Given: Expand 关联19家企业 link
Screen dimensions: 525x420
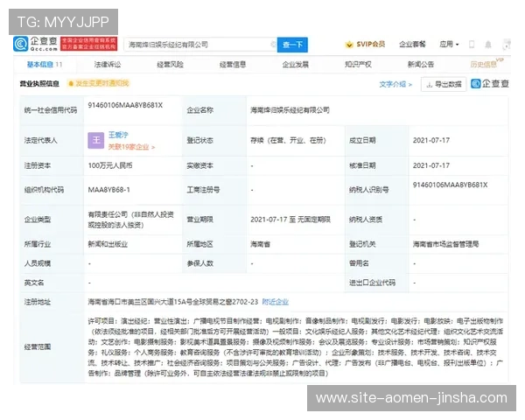Looking at the screenshot, I should tap(131, 147).
